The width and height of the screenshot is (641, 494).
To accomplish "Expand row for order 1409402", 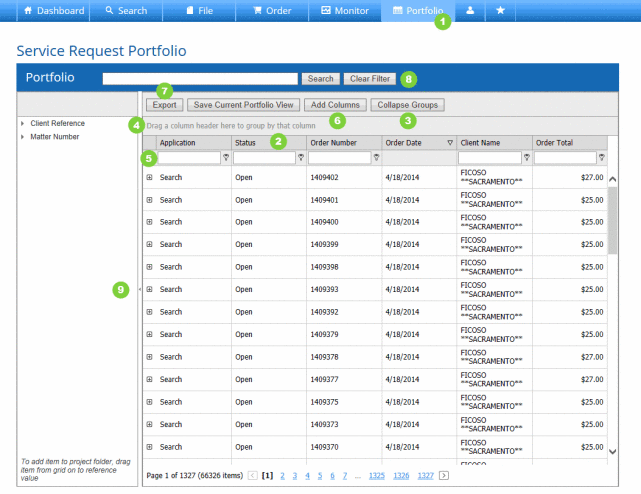I will (x=150, y=177).
